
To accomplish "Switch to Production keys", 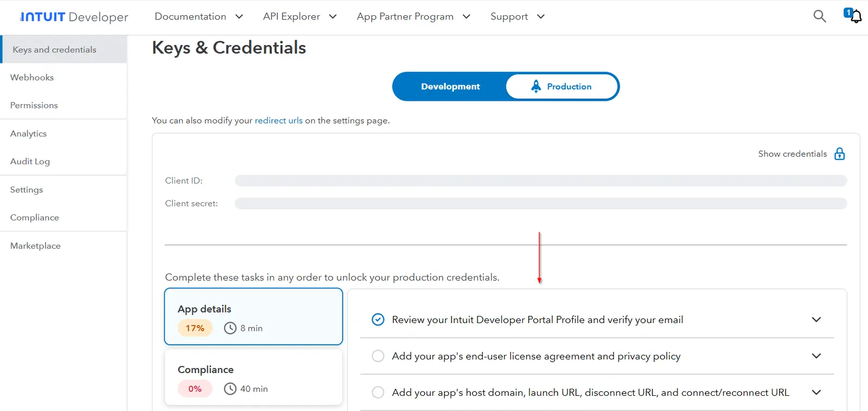I will pos(561,87).
